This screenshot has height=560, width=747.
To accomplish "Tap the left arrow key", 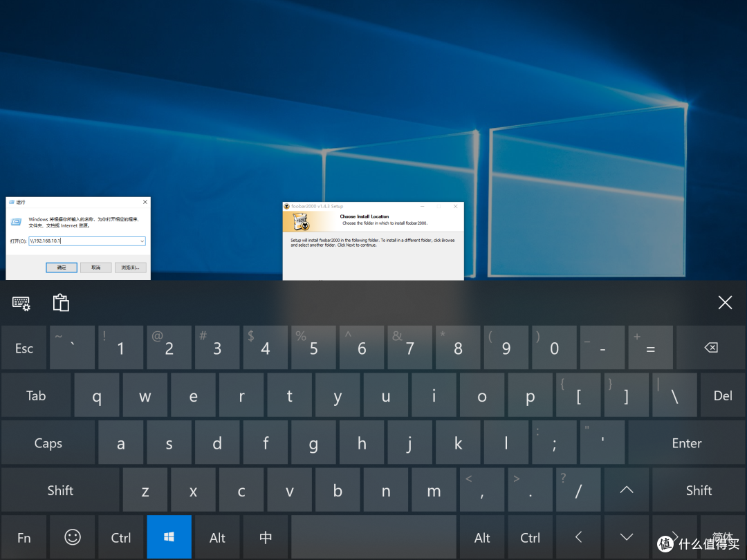I will click(x=578, y=537).
